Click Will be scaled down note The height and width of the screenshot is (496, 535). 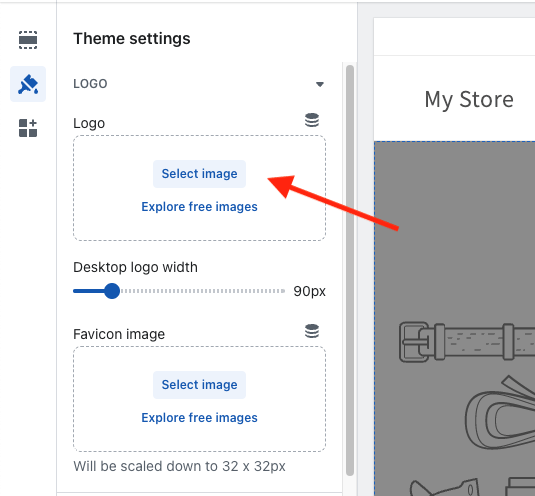[x=179, y=466]
